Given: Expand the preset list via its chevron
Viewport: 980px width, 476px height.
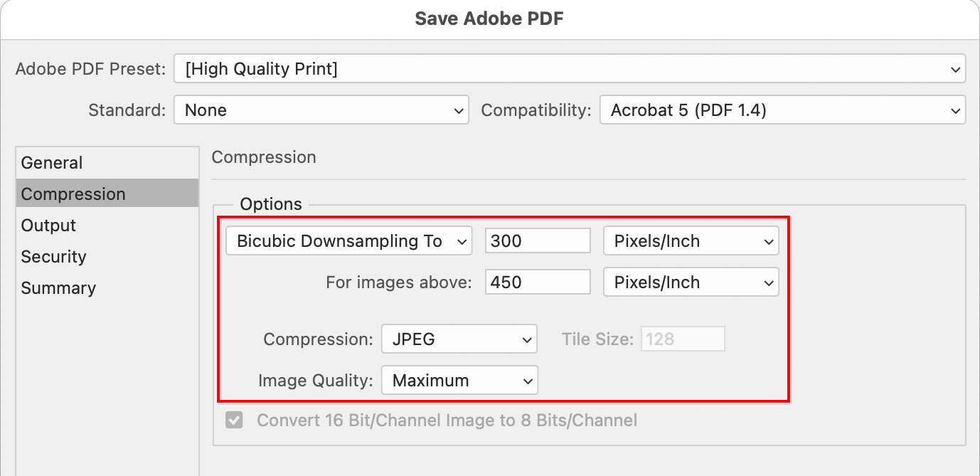Looking at the screenshot, I should tap(957, 69).
